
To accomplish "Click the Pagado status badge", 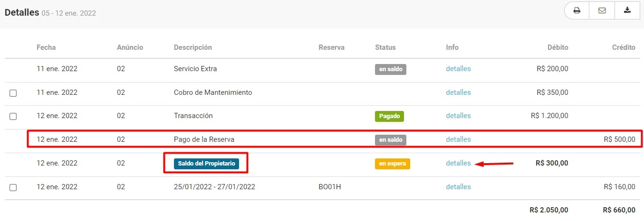I will click(389, 116).
